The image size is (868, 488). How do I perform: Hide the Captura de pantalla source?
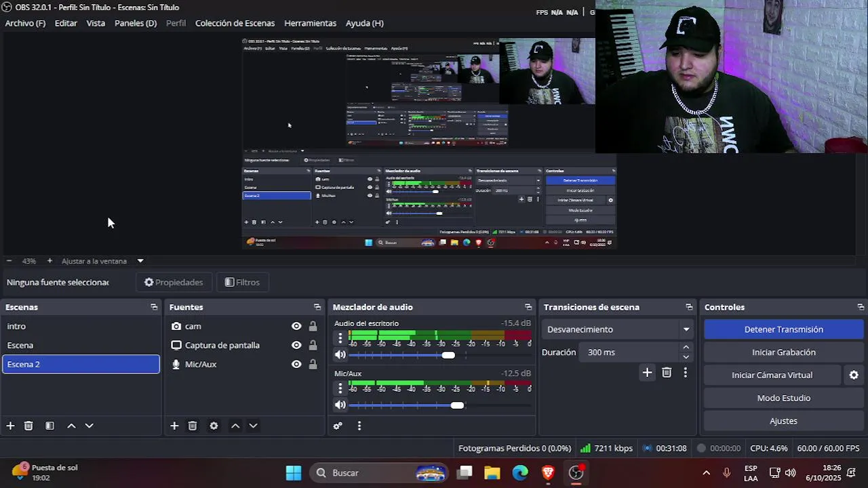click(296, 345)
